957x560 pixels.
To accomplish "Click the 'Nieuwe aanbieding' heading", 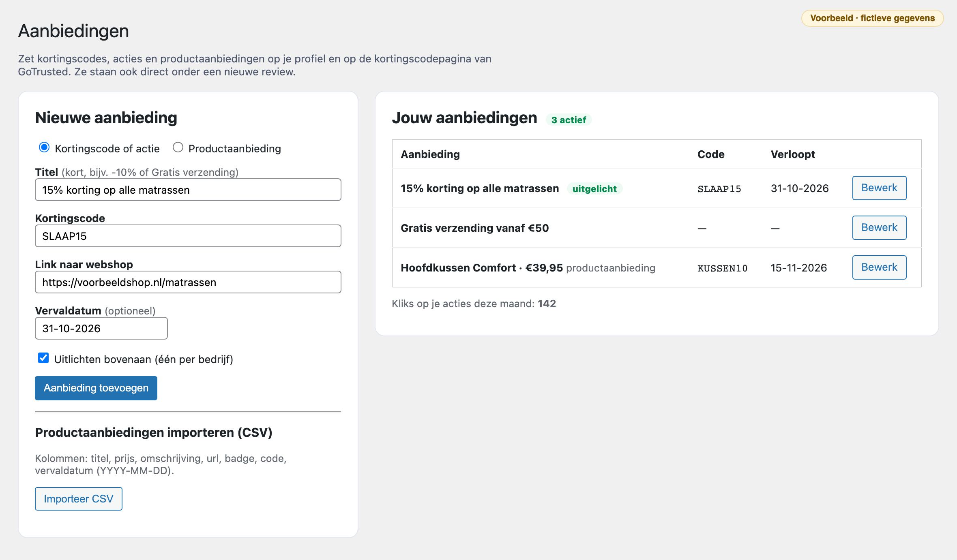I will click(106, 118).
